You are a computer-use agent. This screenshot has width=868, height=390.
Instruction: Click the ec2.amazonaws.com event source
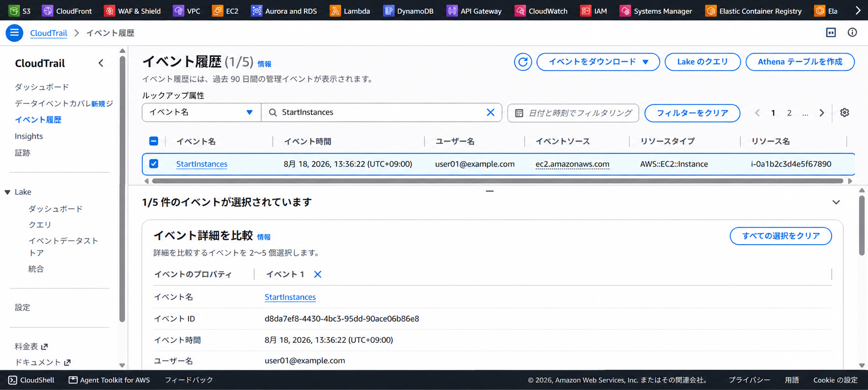click(x=572, y=164)
